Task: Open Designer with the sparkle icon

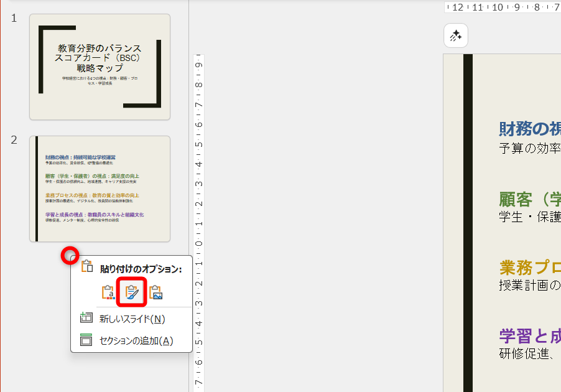Action: point(456,35)
